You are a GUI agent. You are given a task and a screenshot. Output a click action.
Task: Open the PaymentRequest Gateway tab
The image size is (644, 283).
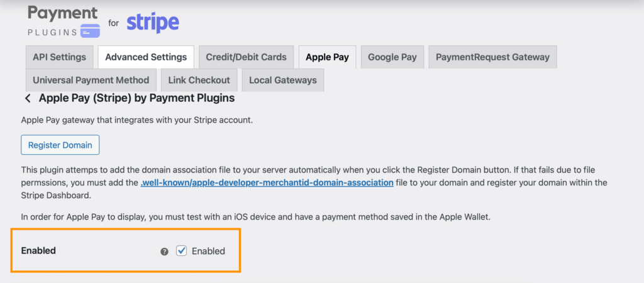pyautogui.click(x=492, y=57)
